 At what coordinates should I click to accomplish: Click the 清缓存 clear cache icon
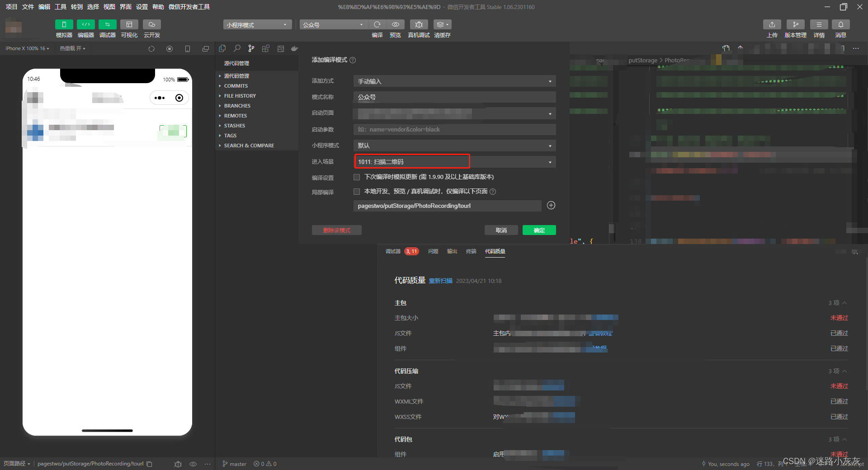point(442,24)
